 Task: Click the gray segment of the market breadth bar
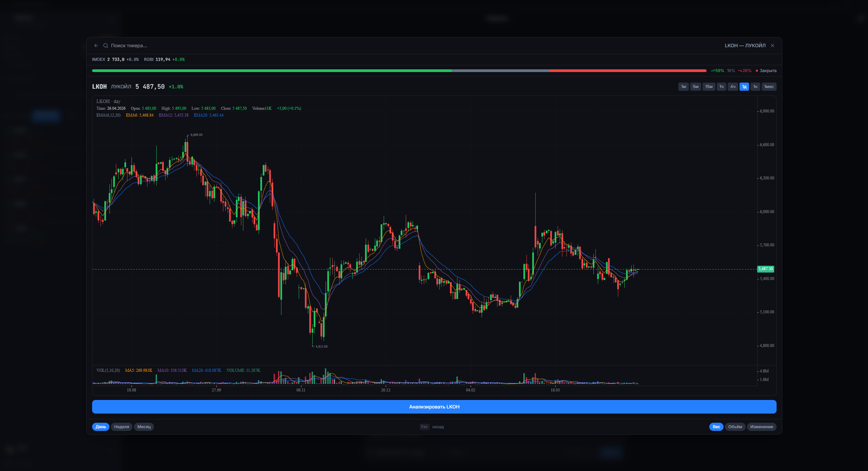501,71
